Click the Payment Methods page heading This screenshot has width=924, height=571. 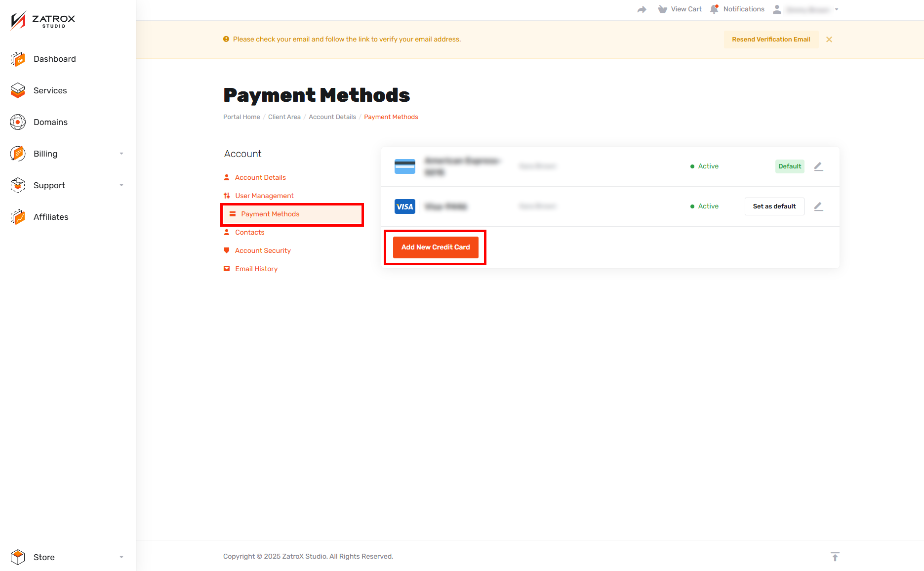tap(317, 95)
